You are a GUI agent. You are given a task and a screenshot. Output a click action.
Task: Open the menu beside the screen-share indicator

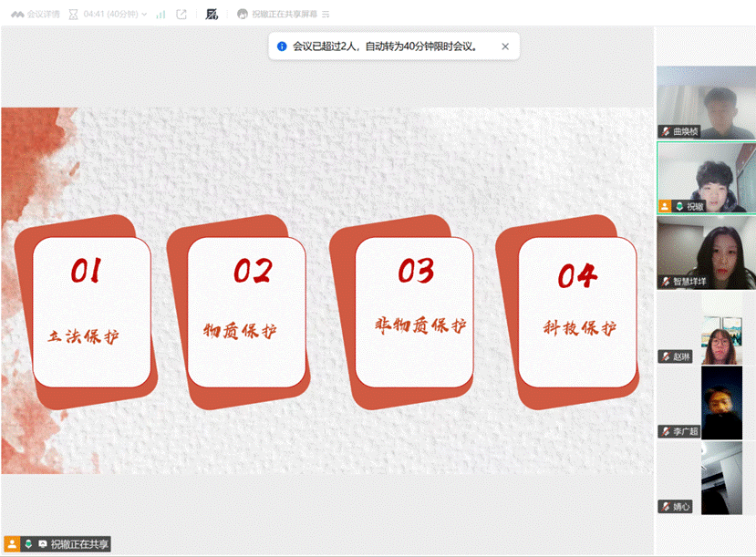point(326,15)
